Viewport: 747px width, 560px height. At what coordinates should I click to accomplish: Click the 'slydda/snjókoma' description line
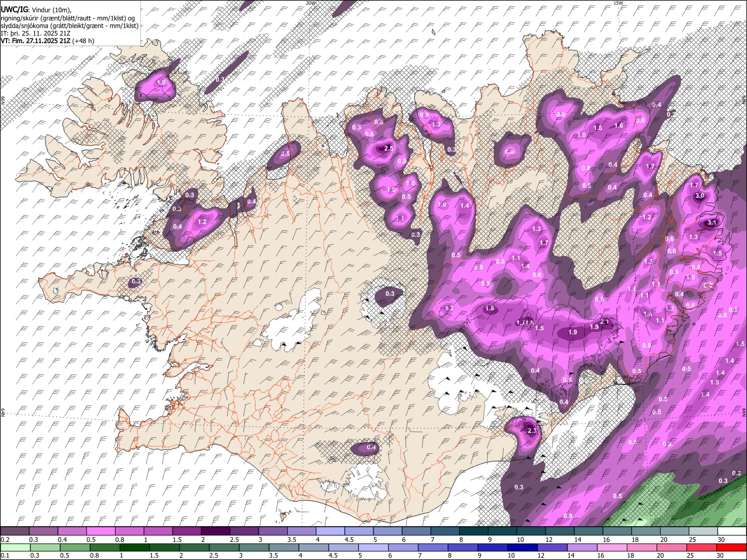[69, 26]
